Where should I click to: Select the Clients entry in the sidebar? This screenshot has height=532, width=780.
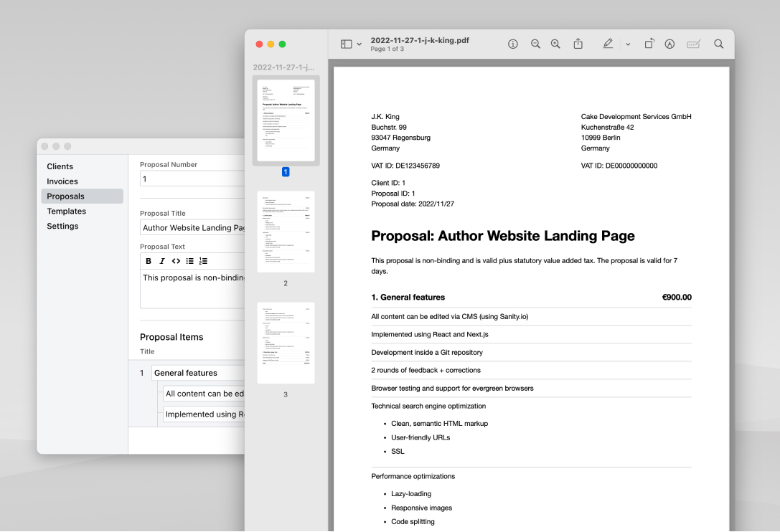60,166
